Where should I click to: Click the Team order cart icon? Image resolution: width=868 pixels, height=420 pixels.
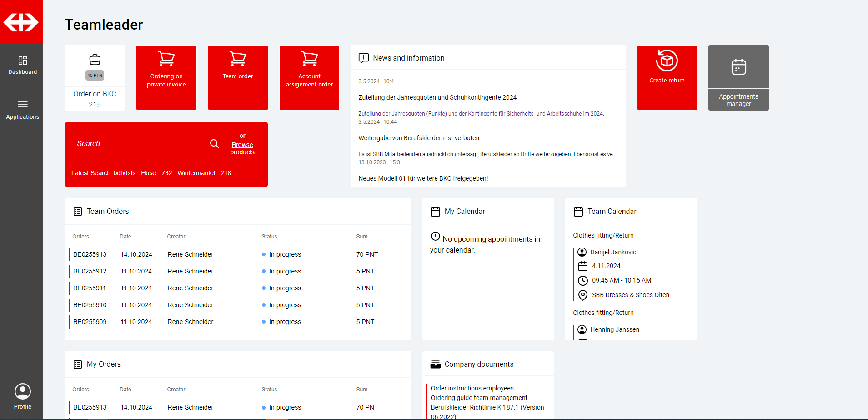237,59
